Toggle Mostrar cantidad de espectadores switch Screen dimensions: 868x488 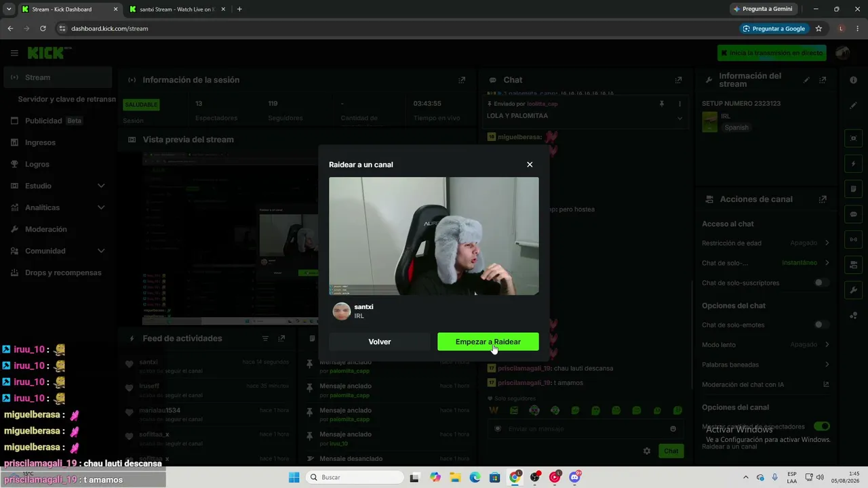click(821, 426)
